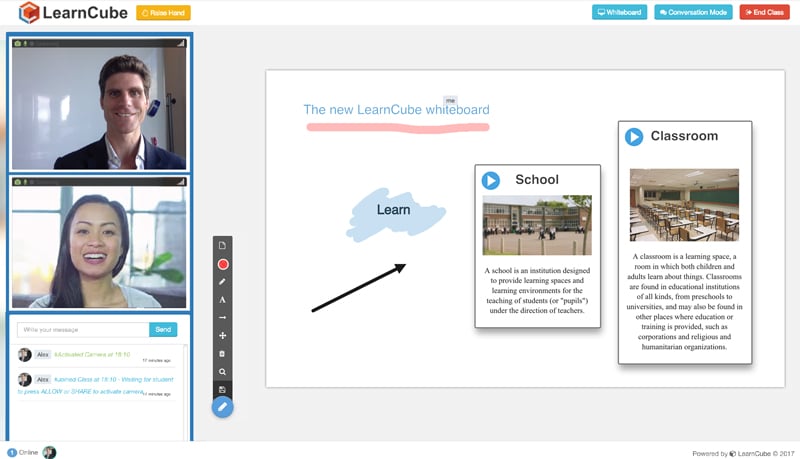Click the Classroom photo

coord(684,205)
